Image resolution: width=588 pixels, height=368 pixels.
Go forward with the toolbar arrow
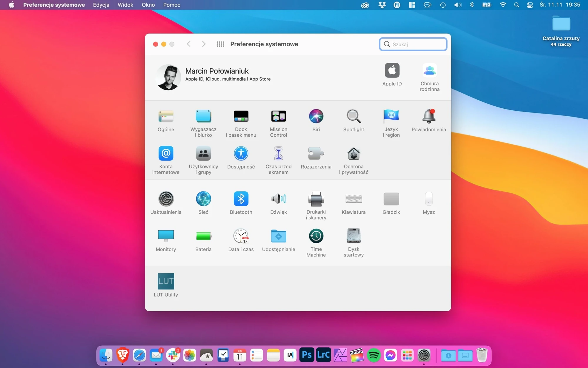204,44
